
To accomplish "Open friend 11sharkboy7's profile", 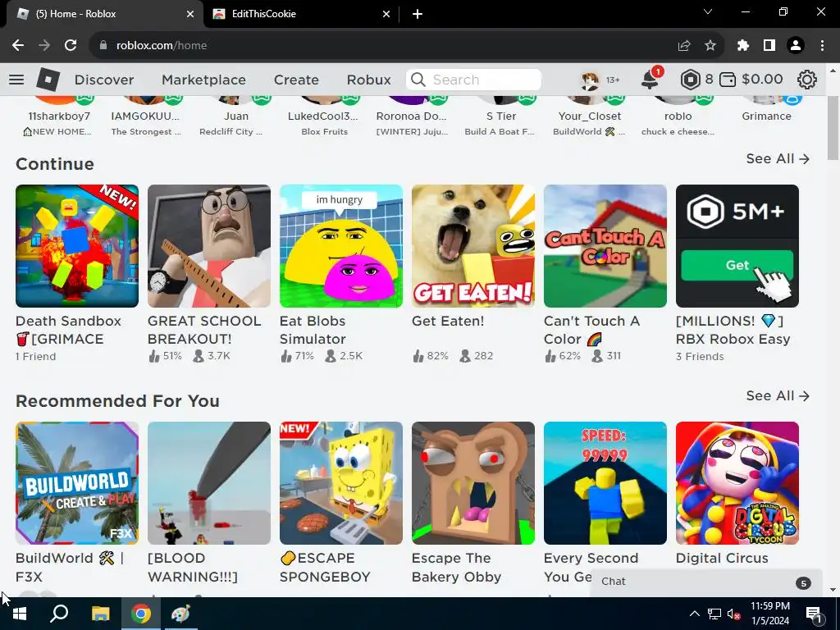I will coord(59,116).
